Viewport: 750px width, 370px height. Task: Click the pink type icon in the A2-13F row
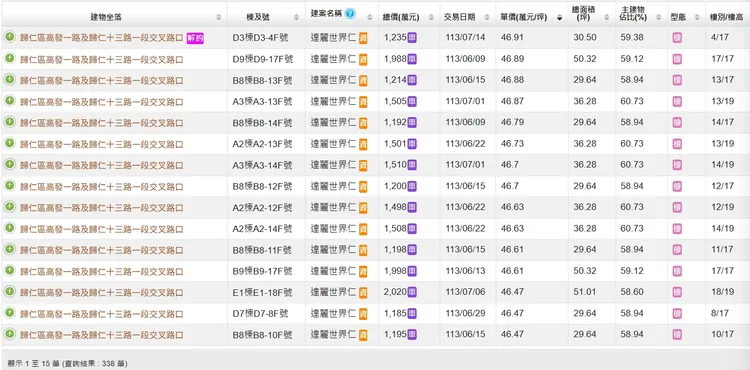pos(677,144)
